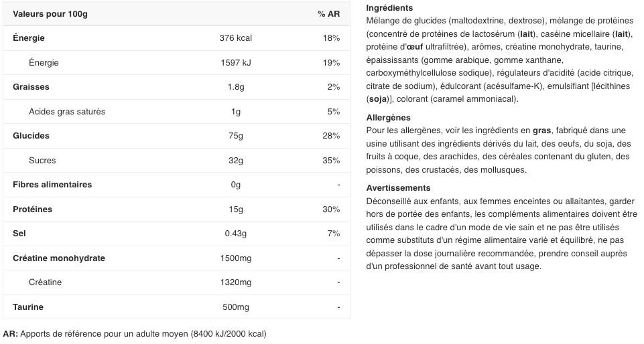Click the 'Acides gras saturés' row label
644x344 pixels.
(x=67, y=112)
